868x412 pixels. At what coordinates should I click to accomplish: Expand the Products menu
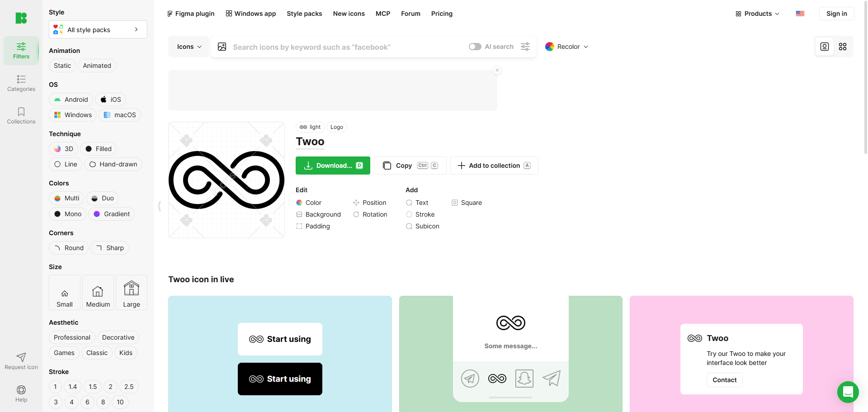pyautogui.click(x=758, y=14)
